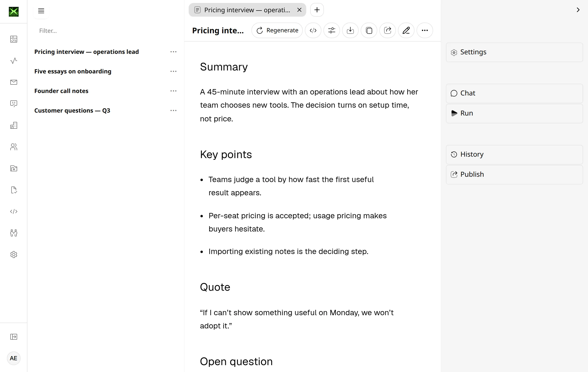Image resolution: width=588 pixels, height=372 pixels.
Task: Open the folder import icon in left rail
Action: click(x=14, y=168)
